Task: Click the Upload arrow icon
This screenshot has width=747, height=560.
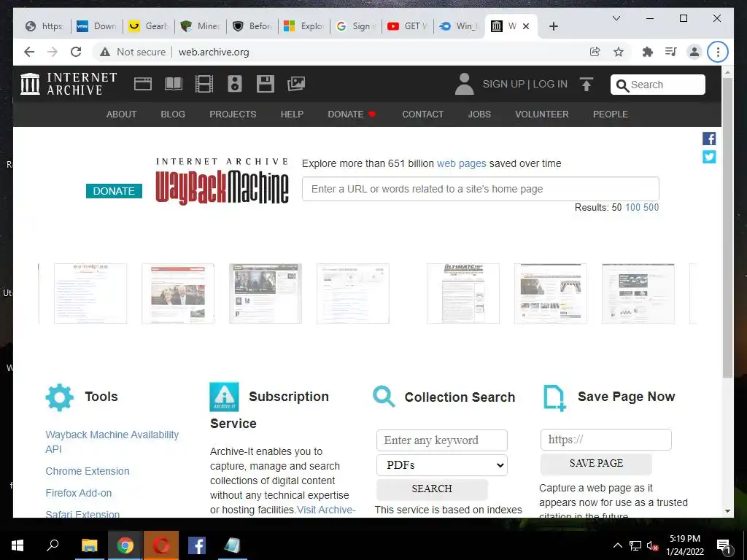Action: click(x=587, y=85)
